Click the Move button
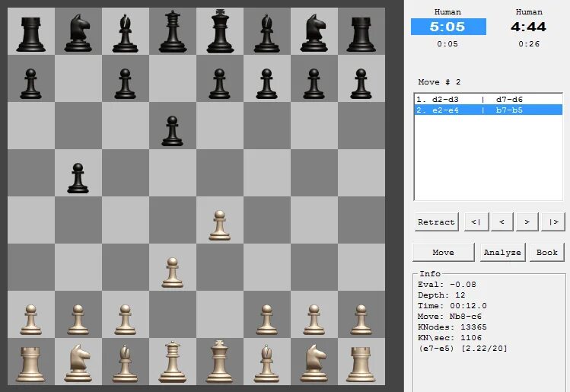Screen dimensions: 570x392 tap(444, 253)
